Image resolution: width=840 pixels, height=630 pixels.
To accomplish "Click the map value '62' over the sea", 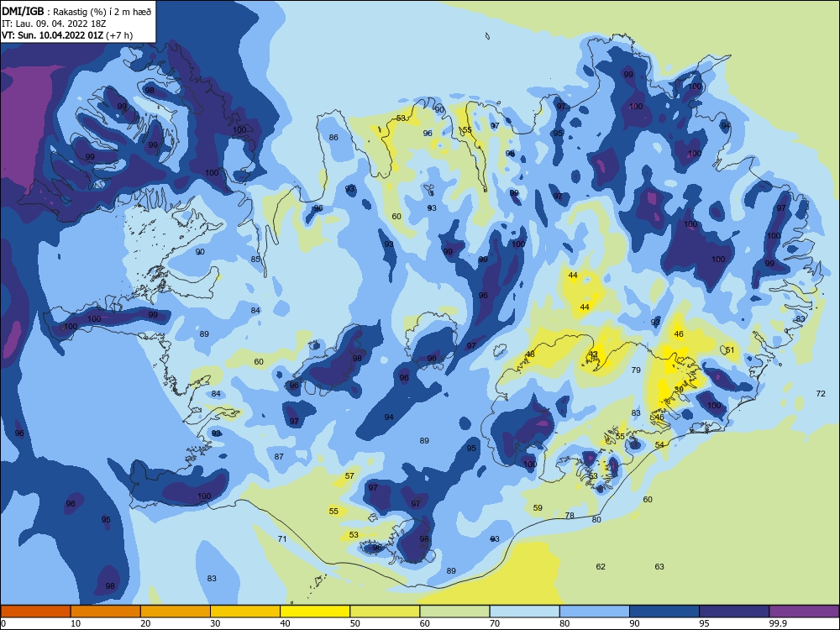I will pyautogui.click(x=601, y=566).
